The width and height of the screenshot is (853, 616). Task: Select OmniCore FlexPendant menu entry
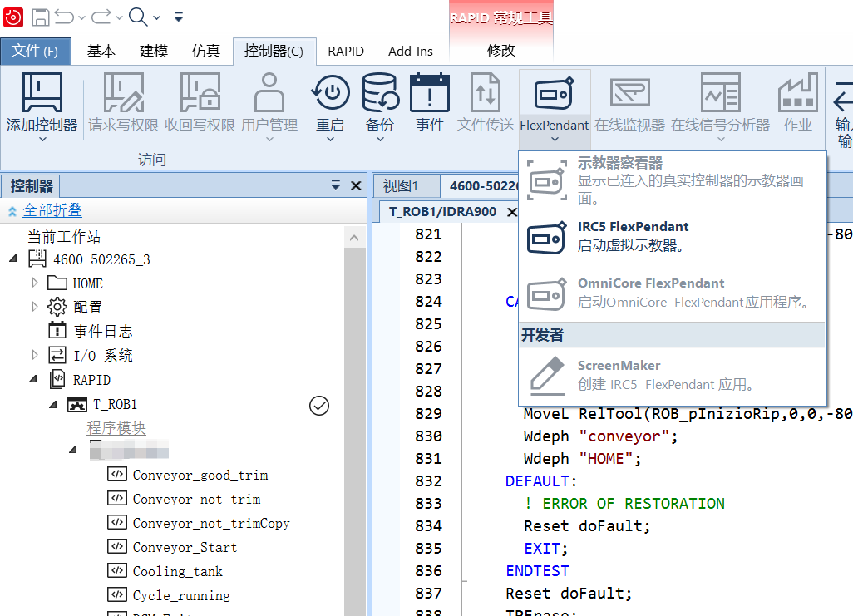click(x=673, y=293)
